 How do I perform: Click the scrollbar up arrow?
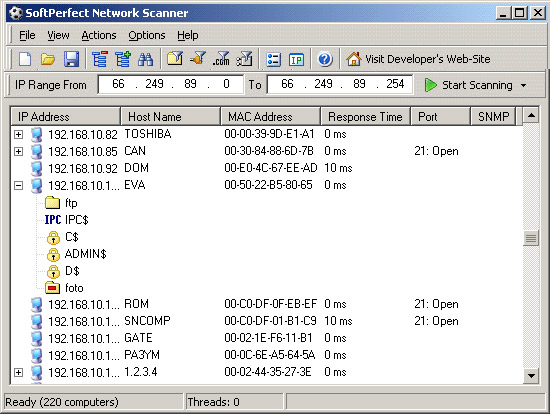pos(531,115)
